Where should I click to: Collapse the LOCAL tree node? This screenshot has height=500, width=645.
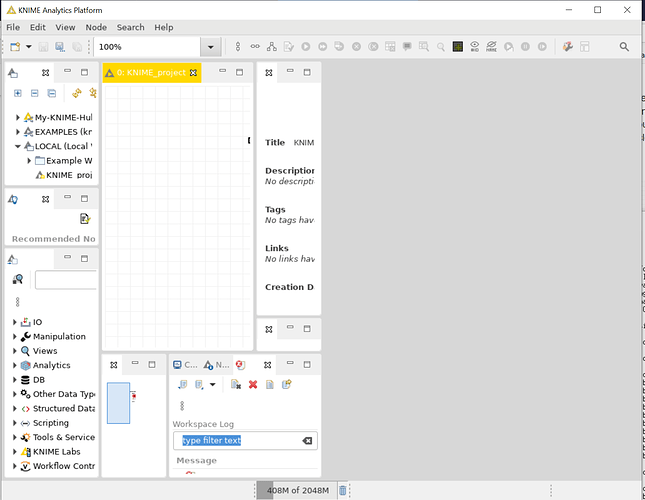pos(17,146)
